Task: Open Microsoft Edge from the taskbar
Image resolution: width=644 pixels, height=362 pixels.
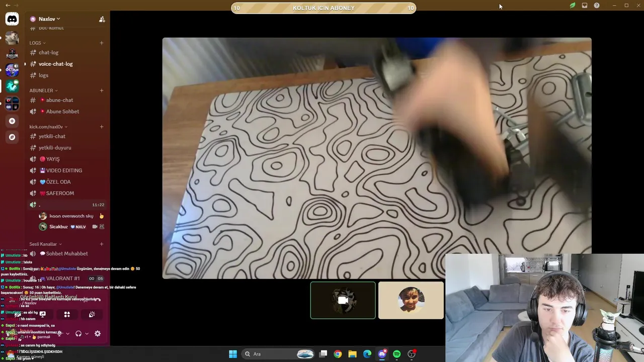Action: (367, 354)
